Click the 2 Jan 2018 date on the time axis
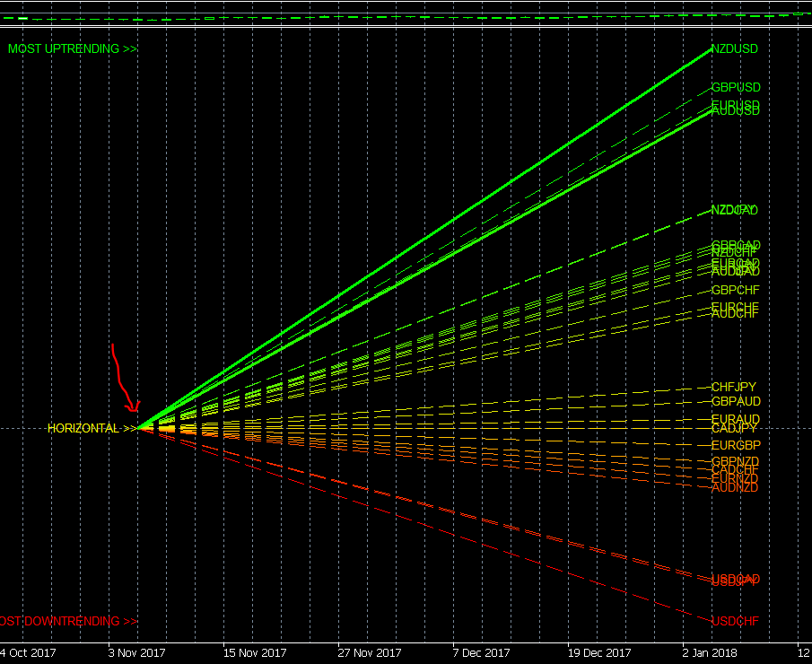Image resolution: width=812 pixels, height=664 pixels. tap(710, 652)
